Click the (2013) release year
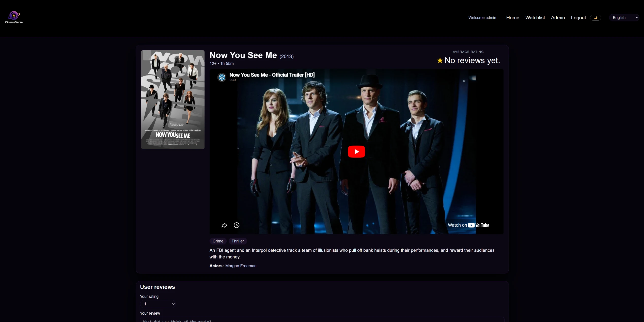Screen dimensions: 644x322 tap(287, 56)
